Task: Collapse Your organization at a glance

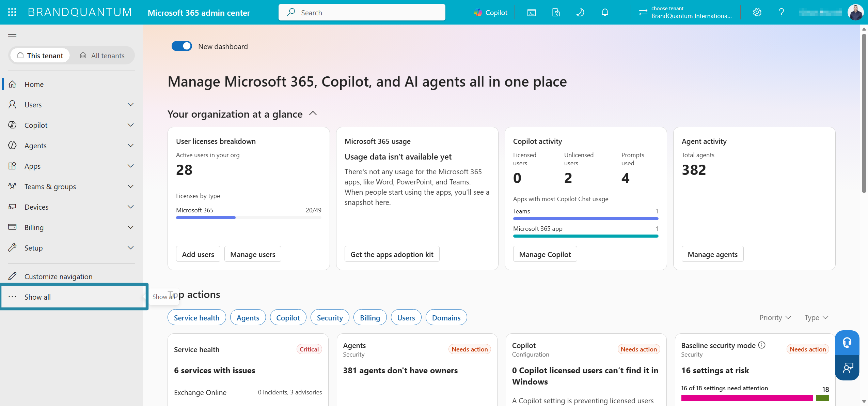Action: (x=313, y=114)
